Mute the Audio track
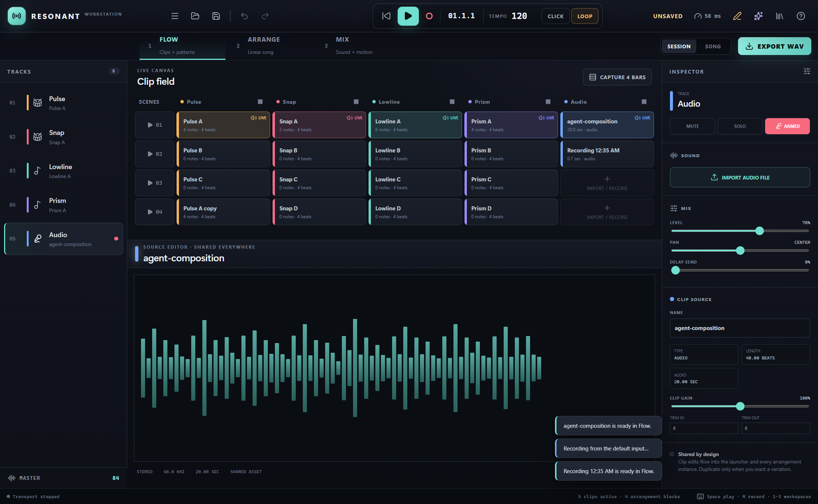This screenshot has width=818, height=504. (692, 126)
